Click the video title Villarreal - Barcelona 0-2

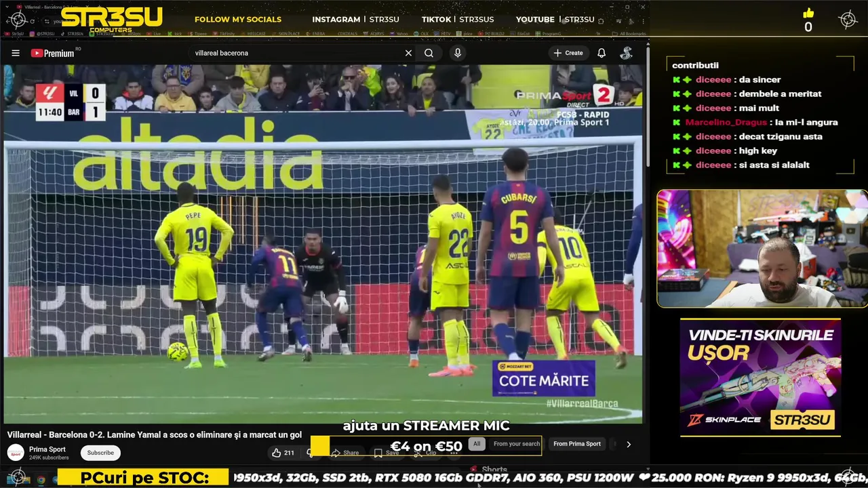pyautogui.click(x=155, y=435)
